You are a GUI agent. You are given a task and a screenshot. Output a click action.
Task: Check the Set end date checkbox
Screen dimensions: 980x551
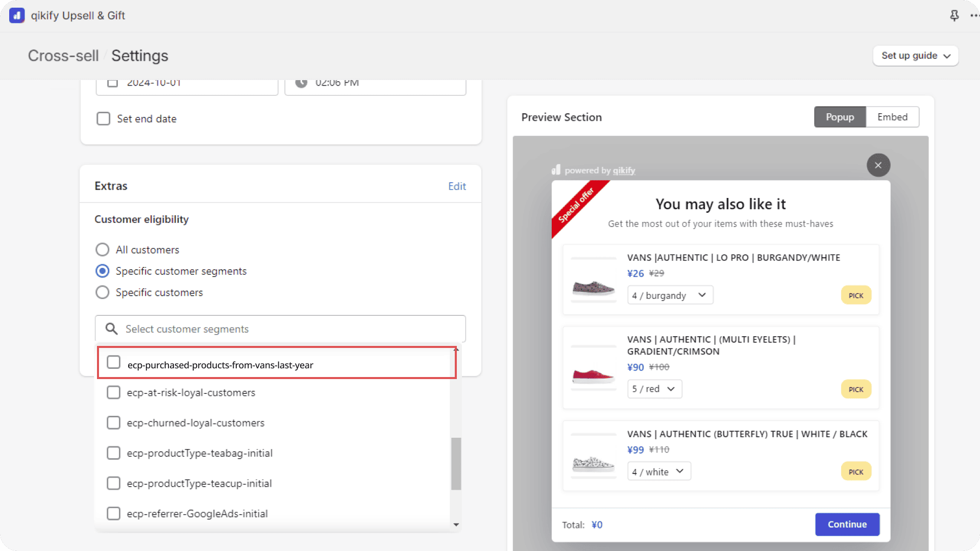point(104,119)
